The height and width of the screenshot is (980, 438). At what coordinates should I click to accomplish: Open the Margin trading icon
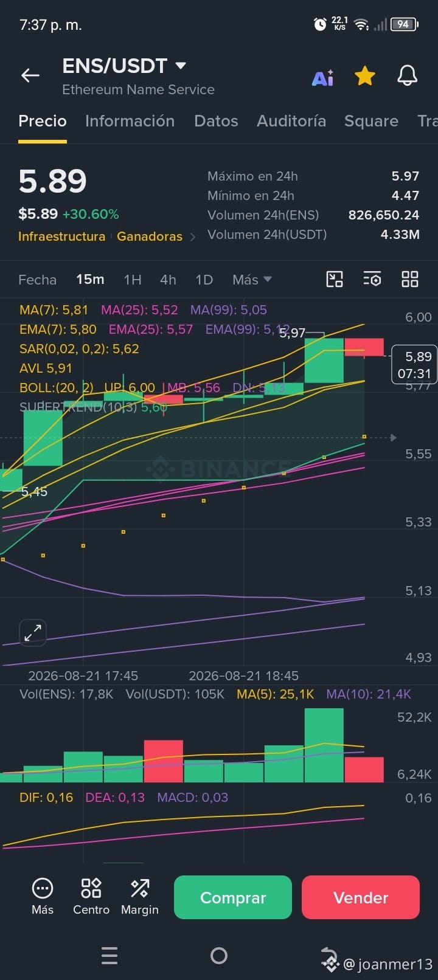click(140, 897)
